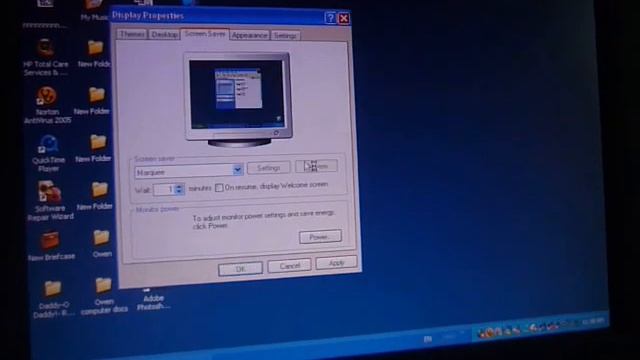Image resolution: width=640 pixels, height=360 pixels.
Task: Click the screen saver monitor preview image
Action: [238, 99]
